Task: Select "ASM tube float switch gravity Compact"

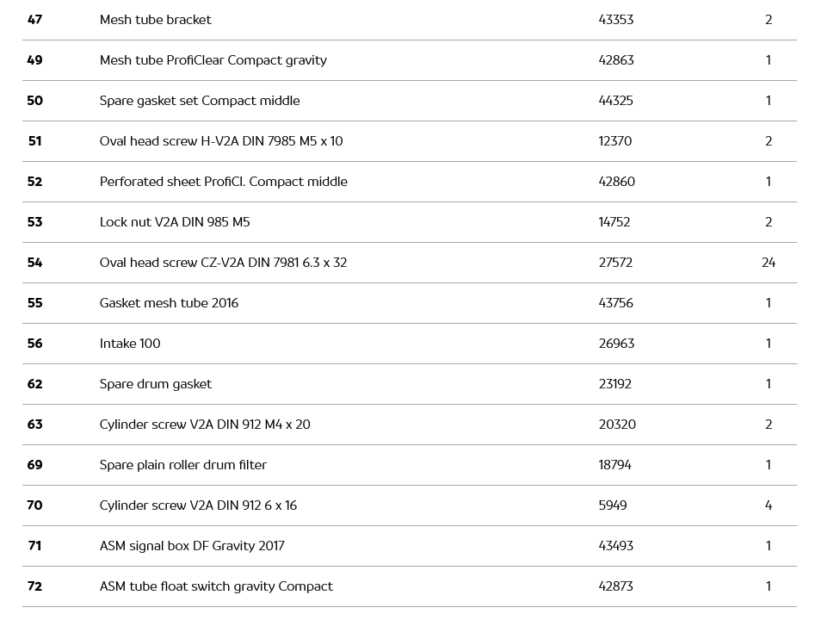Action: click(216, 586)
